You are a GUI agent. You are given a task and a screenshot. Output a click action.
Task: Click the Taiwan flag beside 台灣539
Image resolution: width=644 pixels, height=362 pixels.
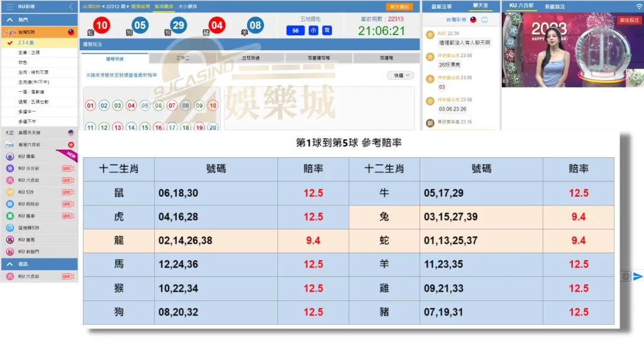(x=70, y=33)
